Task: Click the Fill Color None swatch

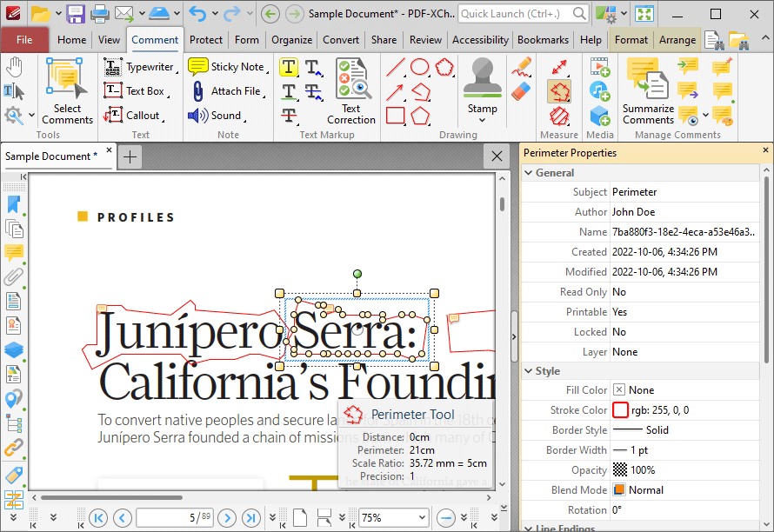Action: 619,389
